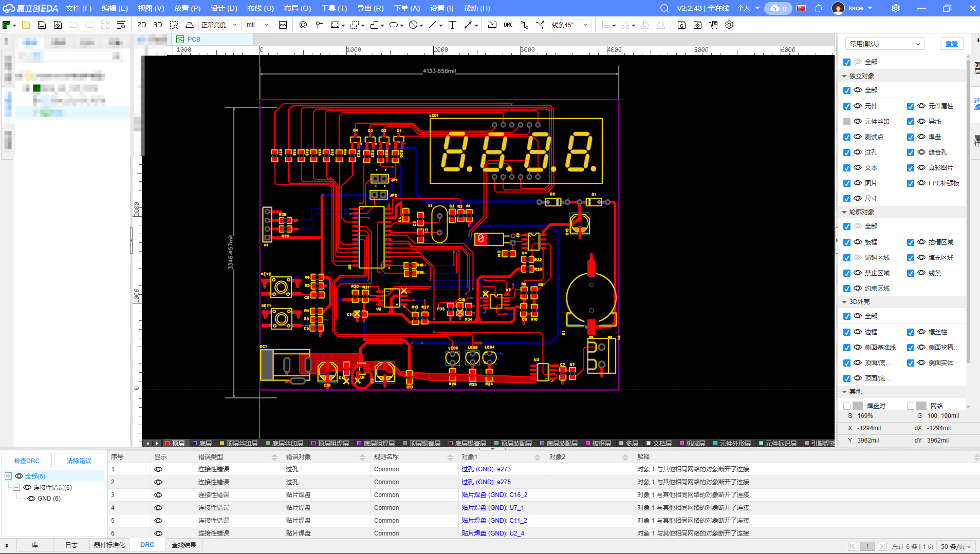Select the dimension measure tool

pyautogui.click(x=468, y=25)
